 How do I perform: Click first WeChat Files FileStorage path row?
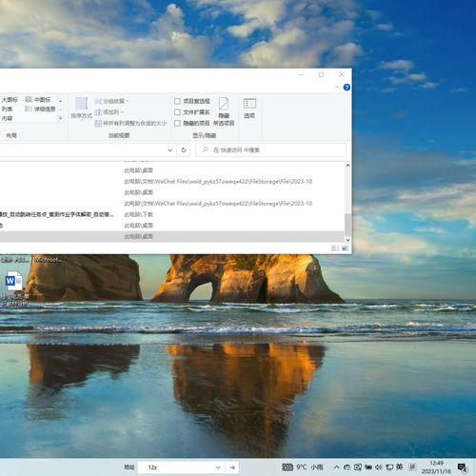[x=171, y=182]
